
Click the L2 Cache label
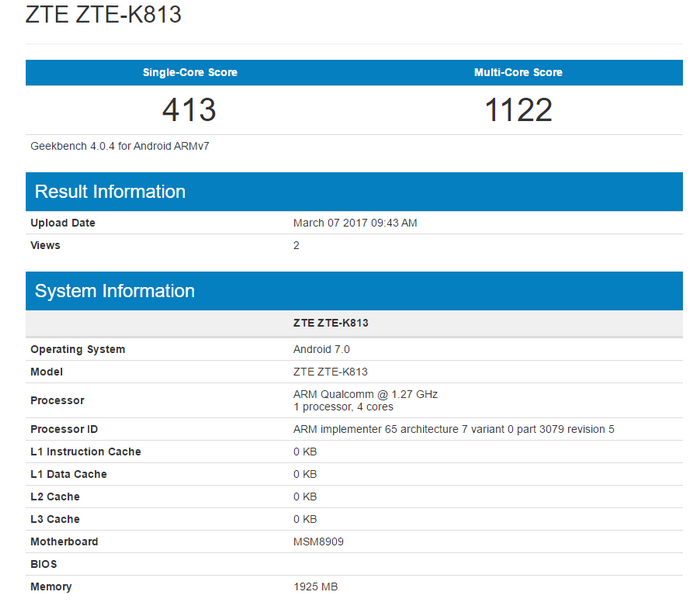click(x=55, y=497)
